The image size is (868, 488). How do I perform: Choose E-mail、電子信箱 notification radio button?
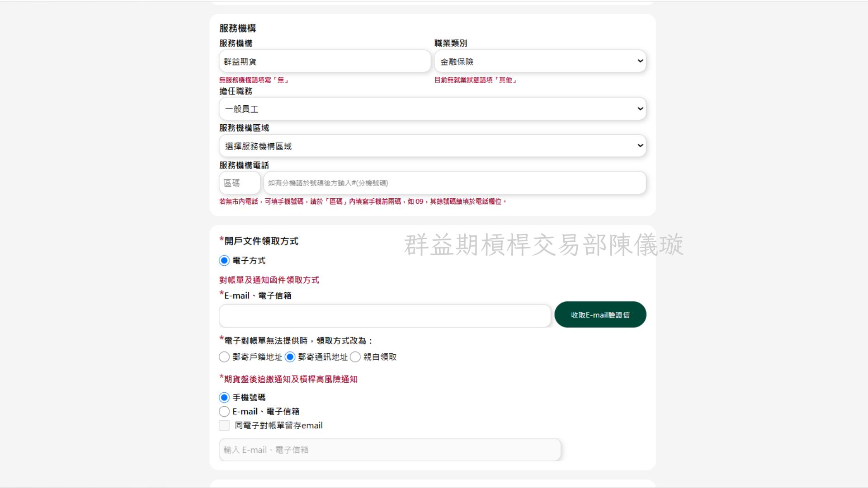pyautogui.click(x=224, y=412)
